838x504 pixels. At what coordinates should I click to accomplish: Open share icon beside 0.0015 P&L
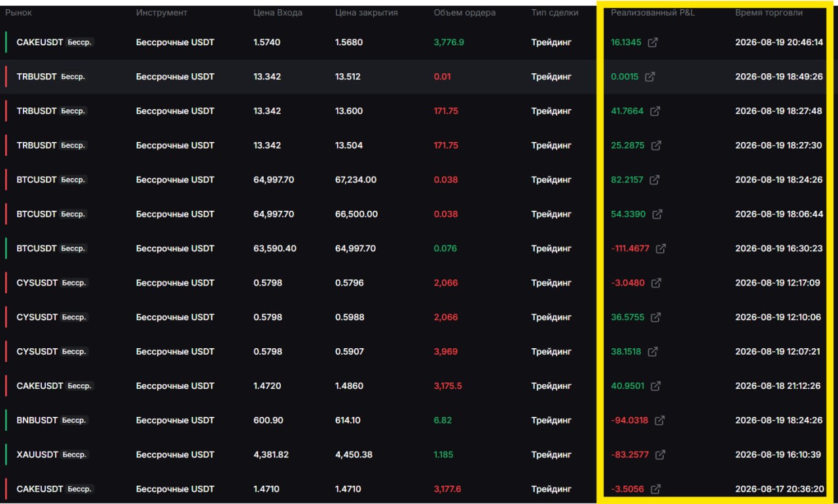coord(649,77)
